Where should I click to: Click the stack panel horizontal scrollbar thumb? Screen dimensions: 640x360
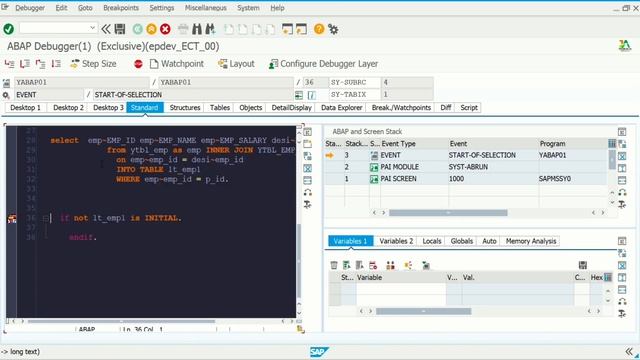[448, 213]
